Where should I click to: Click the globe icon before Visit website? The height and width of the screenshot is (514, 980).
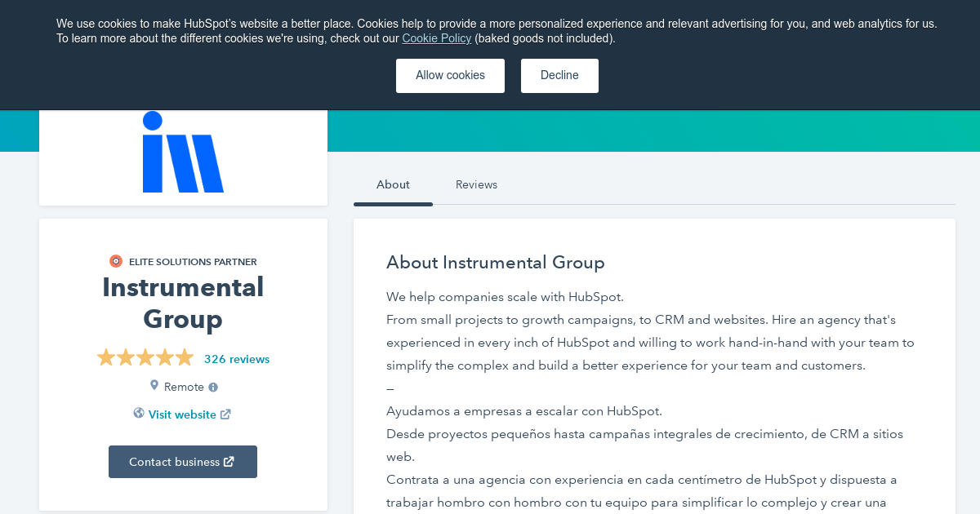coord(138,413)
